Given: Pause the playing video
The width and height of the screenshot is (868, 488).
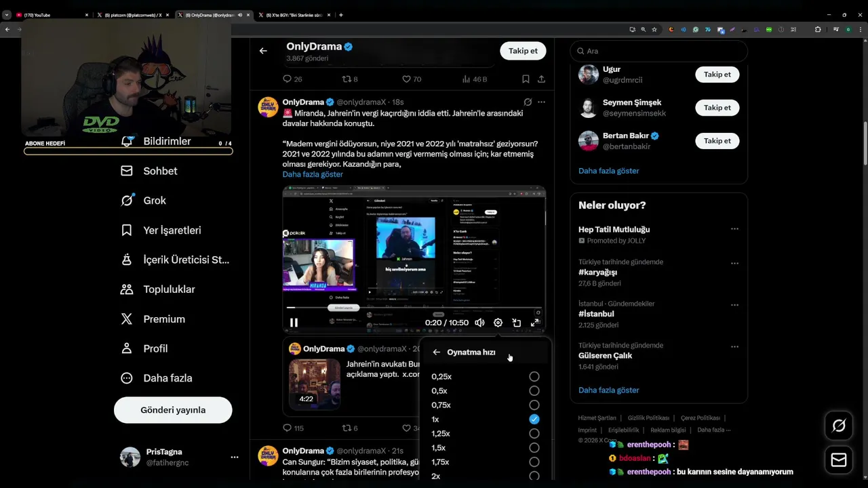Looking at the screenshot, I should coord(294,323).
